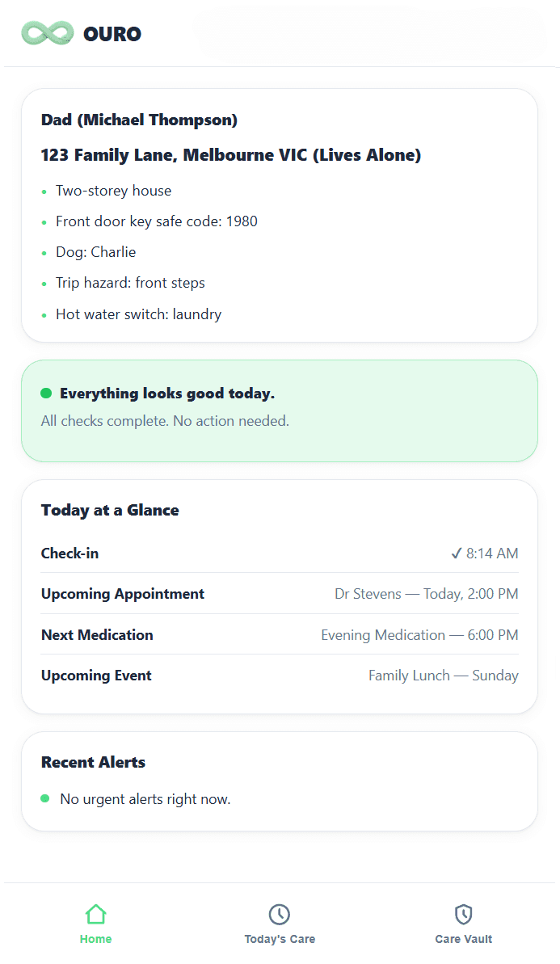Open the Next Medication row
Screen dimensions: 560x964
(280, 634)
